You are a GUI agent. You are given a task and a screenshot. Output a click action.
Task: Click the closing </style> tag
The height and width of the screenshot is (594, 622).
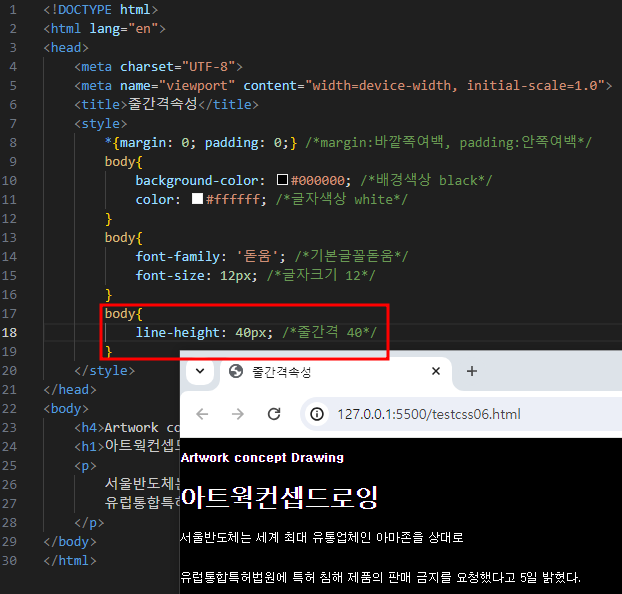coord(104,371)
